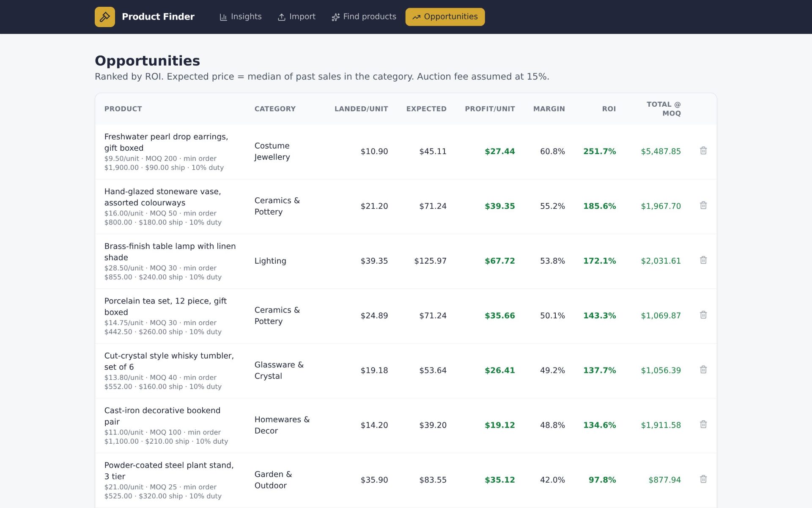This screenshot has width=812, height=508.
Task: Click the $2,031.61 total at MOQ
Action: point(661,261)
